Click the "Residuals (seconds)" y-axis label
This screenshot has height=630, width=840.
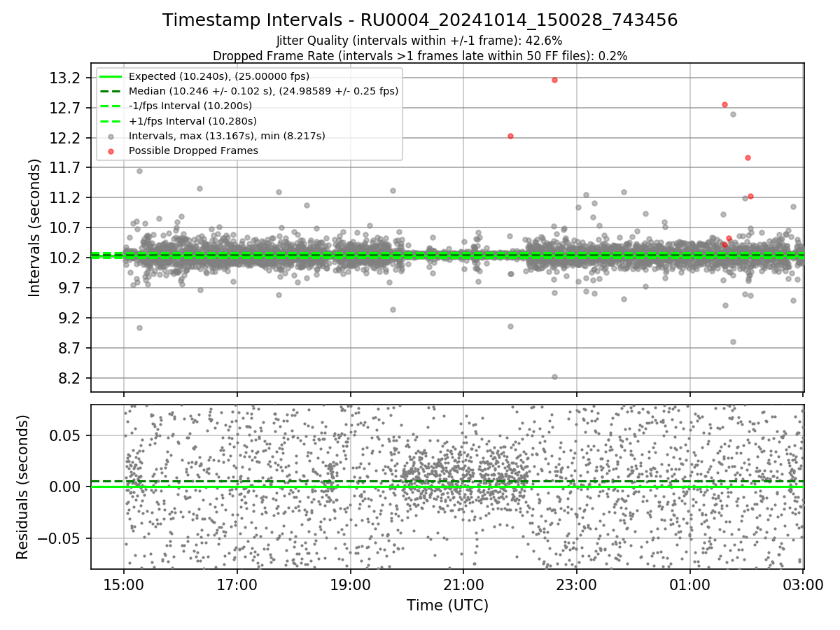pyautogui.click(x=22, y=487)
